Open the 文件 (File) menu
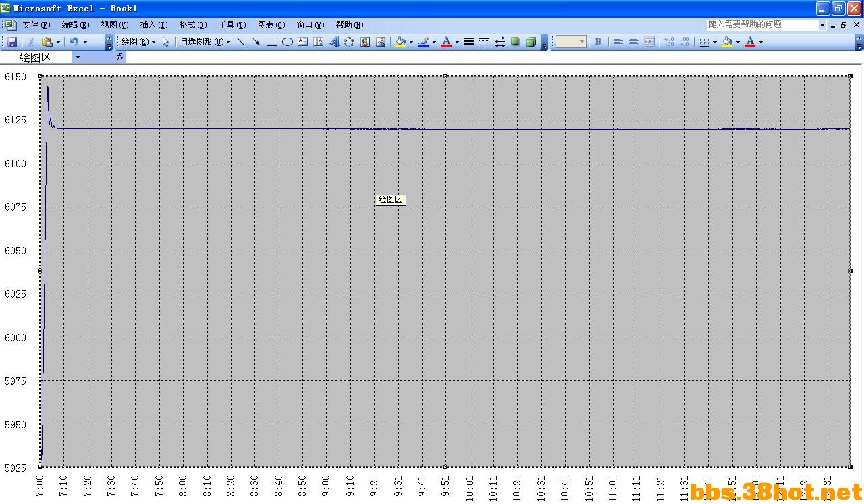The height and width of the screenshot is (504, 864). pyautogui.click(x=36, y=25)
